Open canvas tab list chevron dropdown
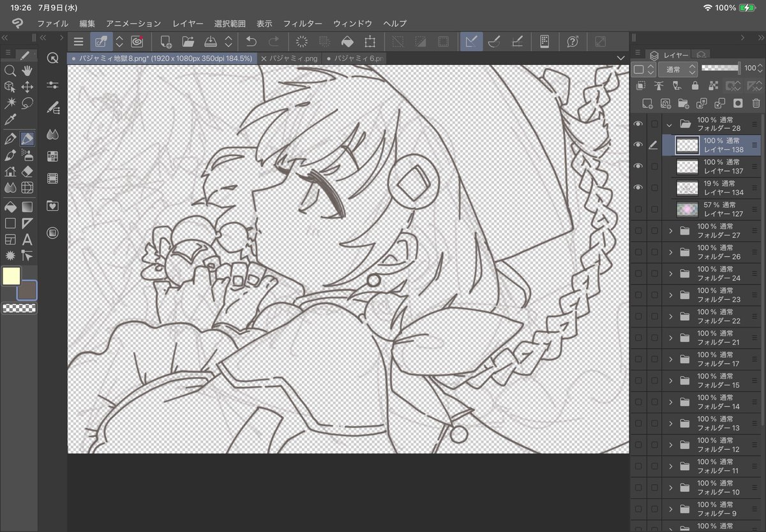This screenshot has height=532, width=766. tap(621, 58)
